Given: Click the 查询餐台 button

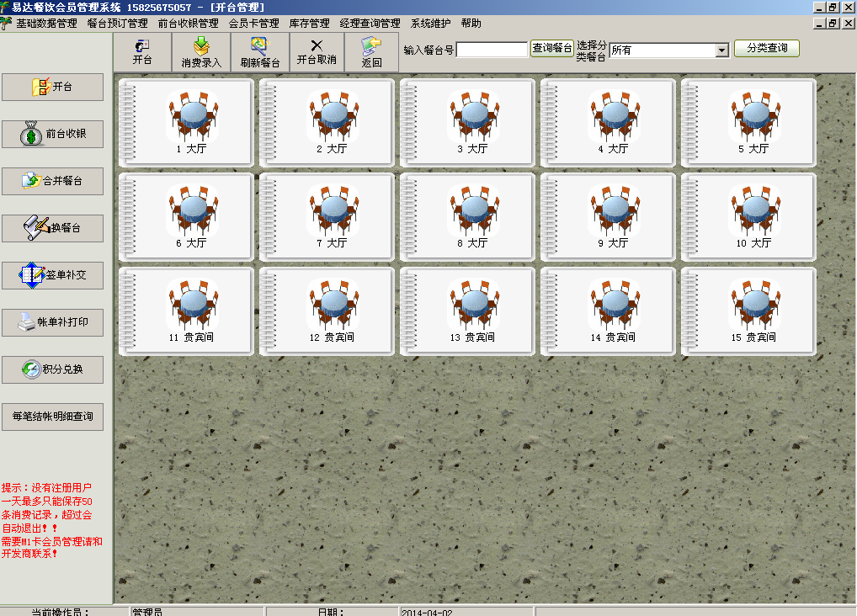Looking at the screenshot, I should (552, 49).
